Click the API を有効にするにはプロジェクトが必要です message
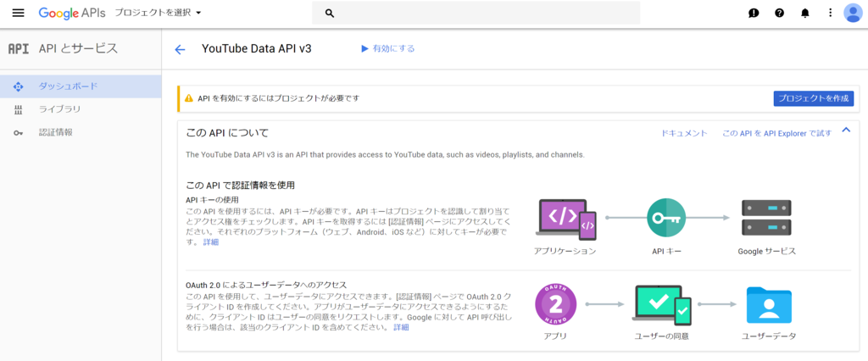Image resolution: width=868 pixels, height=361 pixels. pyautogui.click(x=279, y=98)
